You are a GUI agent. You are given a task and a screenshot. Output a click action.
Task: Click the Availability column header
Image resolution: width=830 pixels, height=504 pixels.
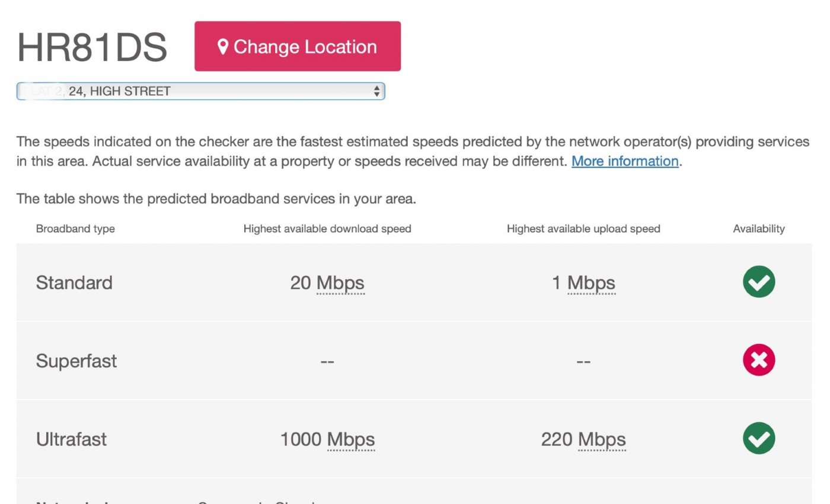[759, 229]
